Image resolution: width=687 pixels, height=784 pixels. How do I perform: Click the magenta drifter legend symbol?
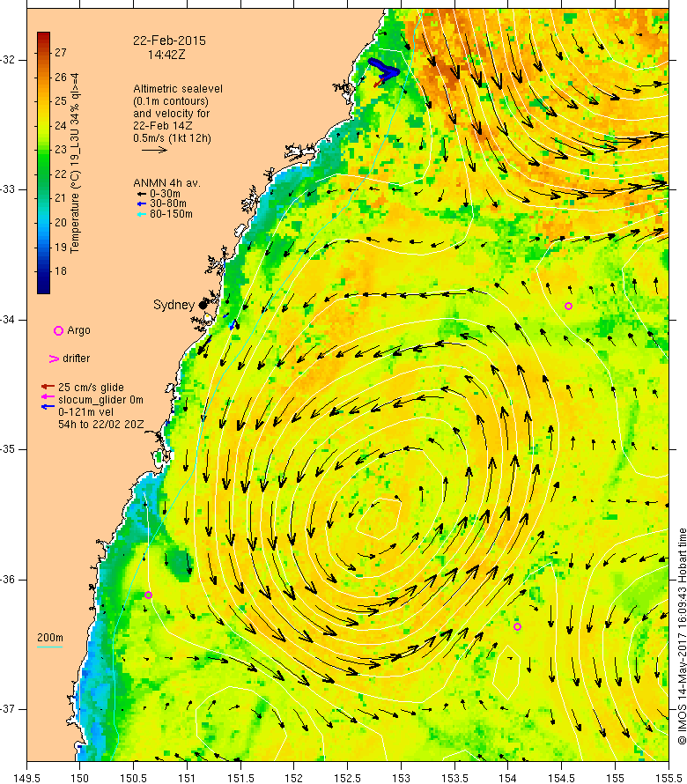(x=54, y=359)
